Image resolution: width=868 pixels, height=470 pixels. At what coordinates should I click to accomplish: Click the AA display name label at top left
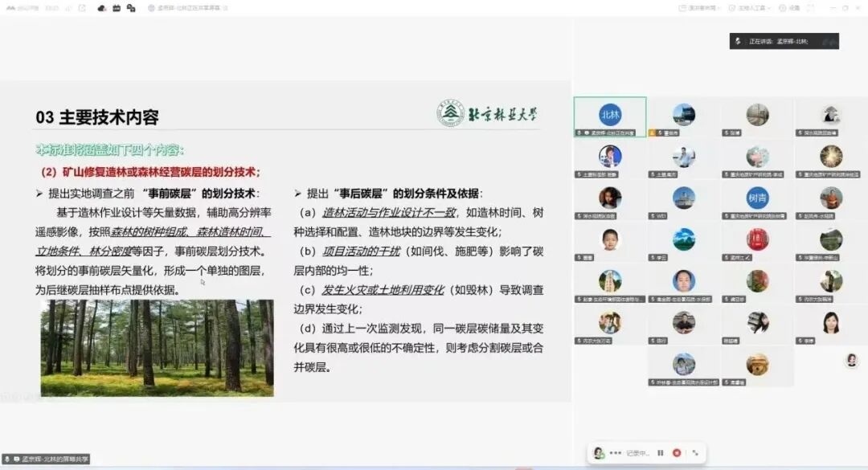pyautogui.click(x=10, y=6)
